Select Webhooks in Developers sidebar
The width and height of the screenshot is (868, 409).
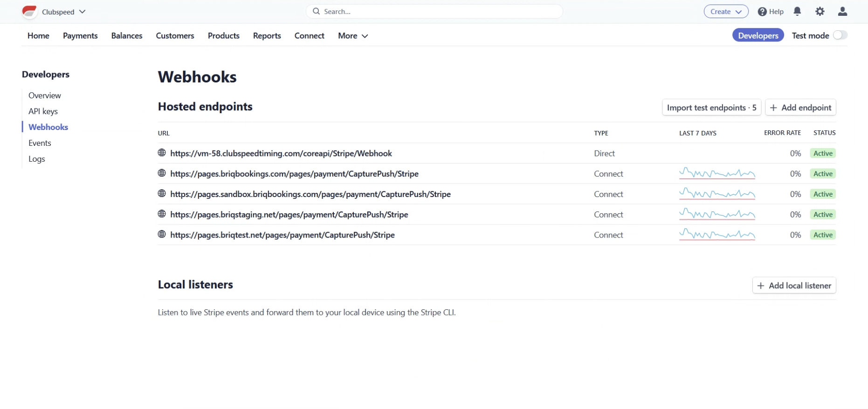[x=48, y=127]
